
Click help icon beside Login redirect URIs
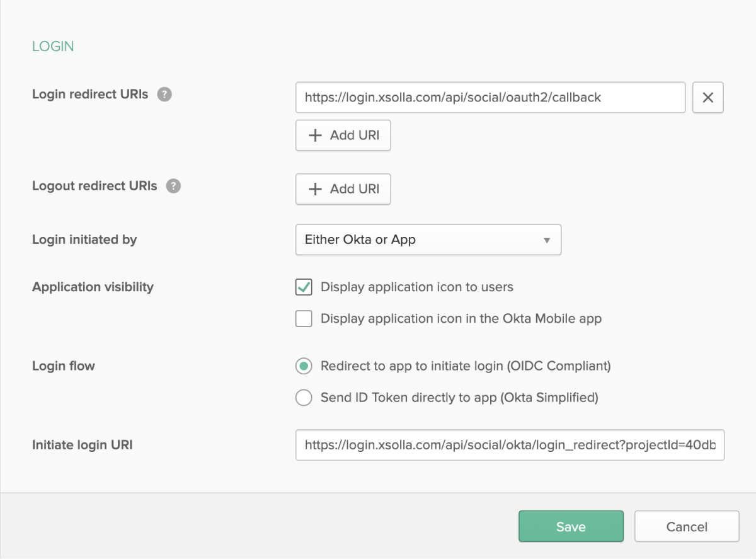(164, 95)
